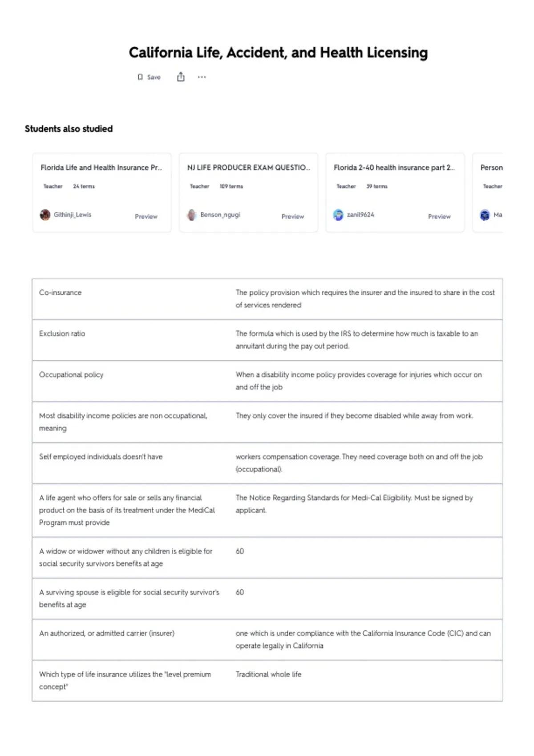Open the three-dot more options menu
534x756 pixels.
click(202, 77)
